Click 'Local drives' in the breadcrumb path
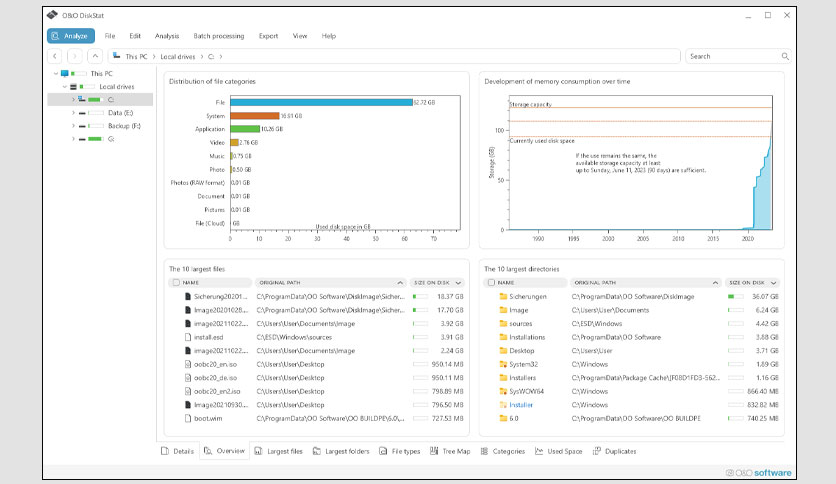The width and height of the screenshot is (836, 484). [x=178, y=56]
